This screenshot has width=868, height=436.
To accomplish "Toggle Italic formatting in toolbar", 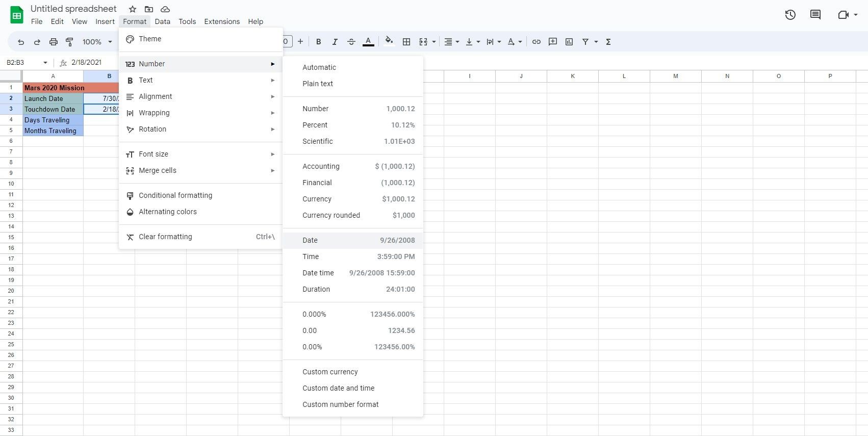I will coord(335,42).
